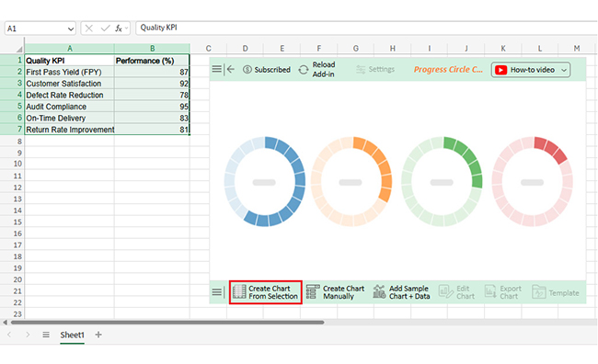Reload the add-in via circular arrows icon

coord(304,70)
